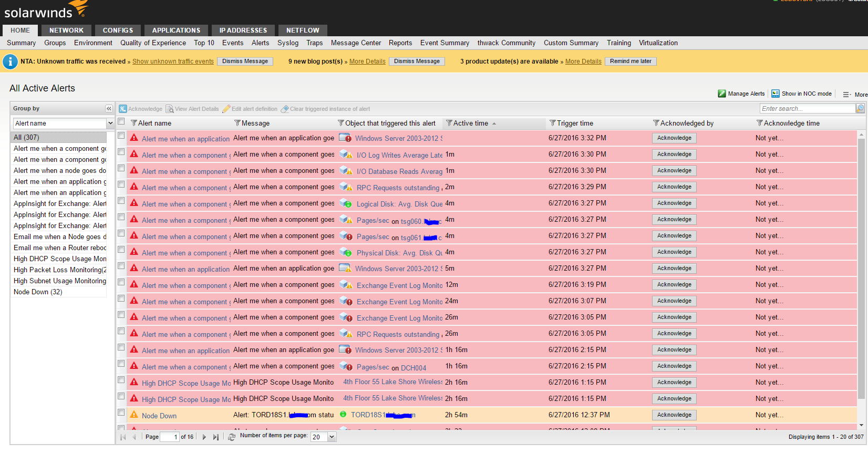Image resolution: width=868 pixels, height=453 pixels.
Task: Open the Virtualization submenu item
Action: tap(658, 43)
